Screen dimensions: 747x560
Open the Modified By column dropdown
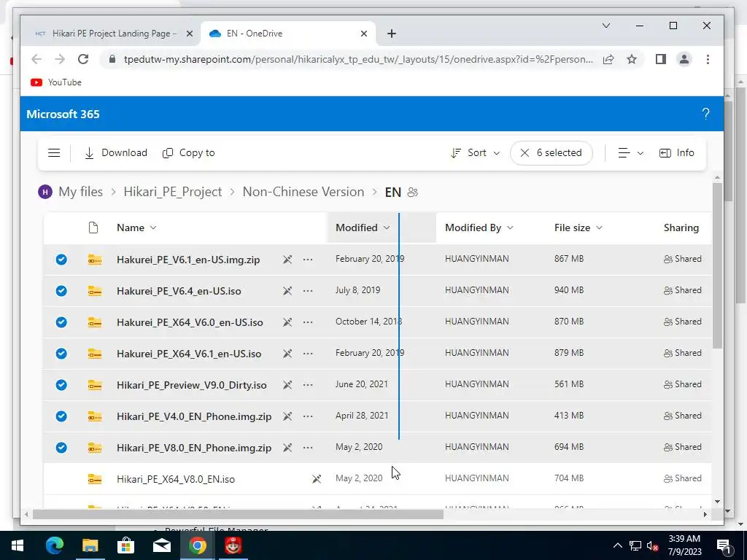tap(479, 227)
